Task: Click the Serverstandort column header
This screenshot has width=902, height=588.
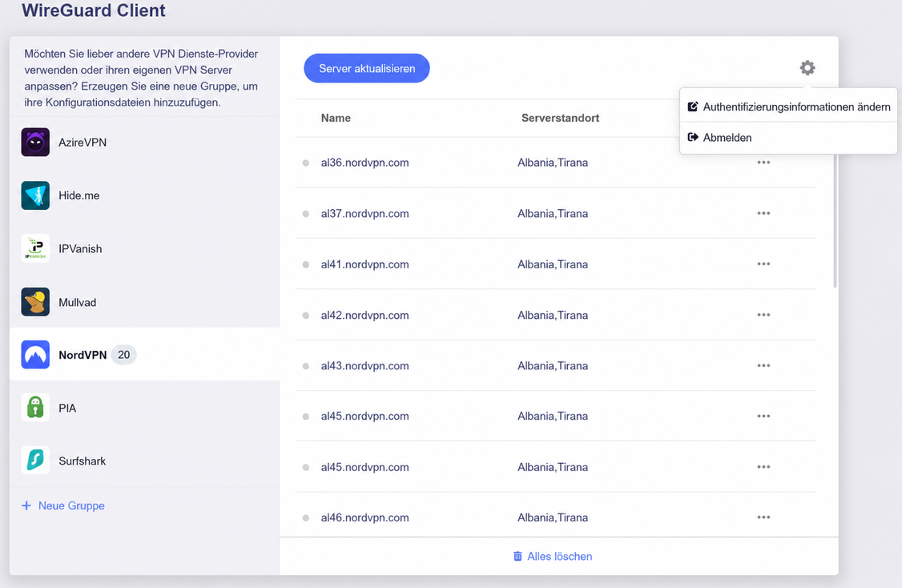Action: pos(560,118)
